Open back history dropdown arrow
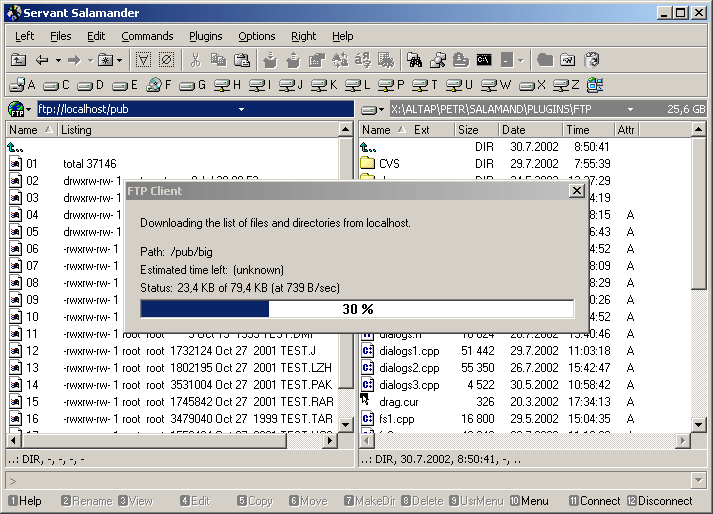Image resolution: width=713 pixels, height=514 pixels. click(58, 60)
